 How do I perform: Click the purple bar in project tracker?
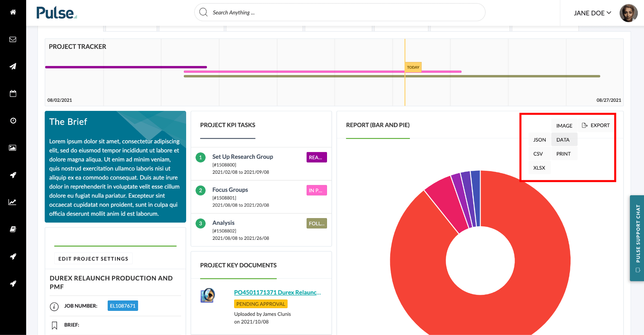click(x=126, y=67)
